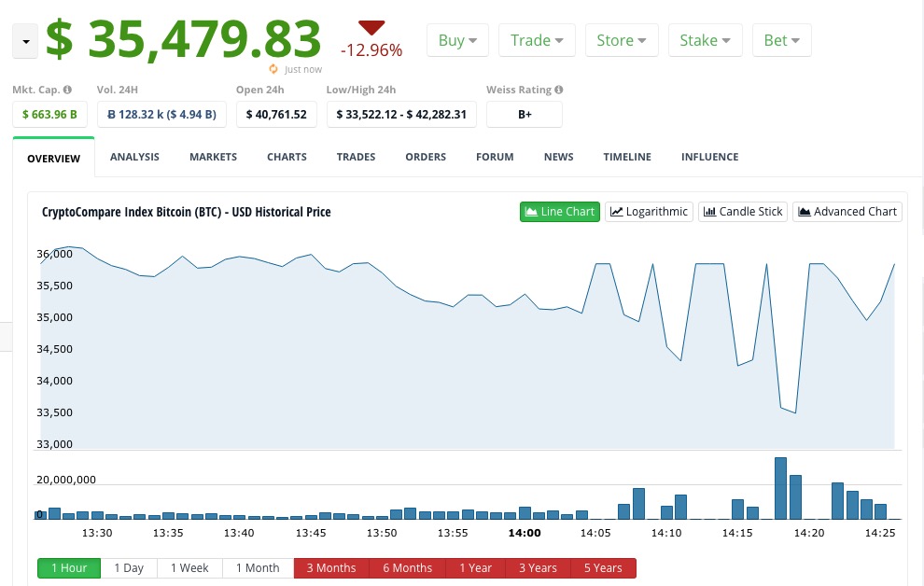The image size is (924, 586).
Task: Click the Weiss Rating info icon
Action: [559, 91]
